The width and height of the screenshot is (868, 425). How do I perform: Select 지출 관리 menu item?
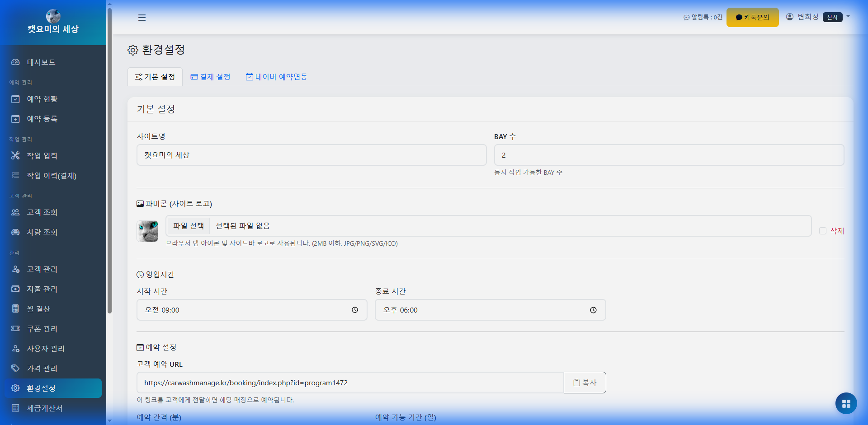[53, 289]
